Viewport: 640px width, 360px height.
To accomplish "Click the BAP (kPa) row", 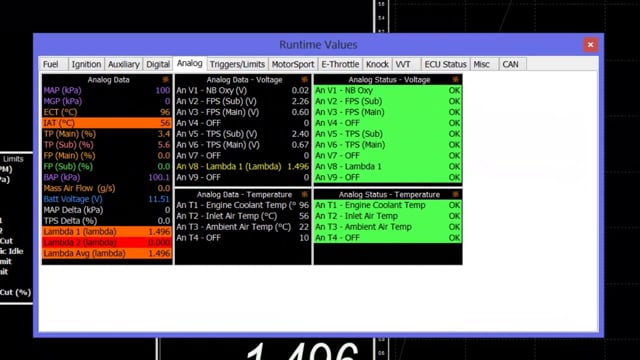I will point(107,177).
